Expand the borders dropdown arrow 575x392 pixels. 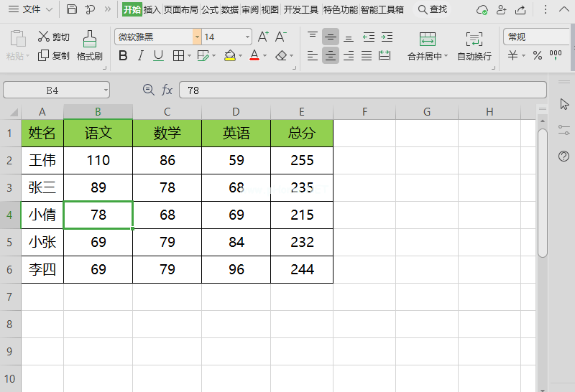[x=189, y=56]
